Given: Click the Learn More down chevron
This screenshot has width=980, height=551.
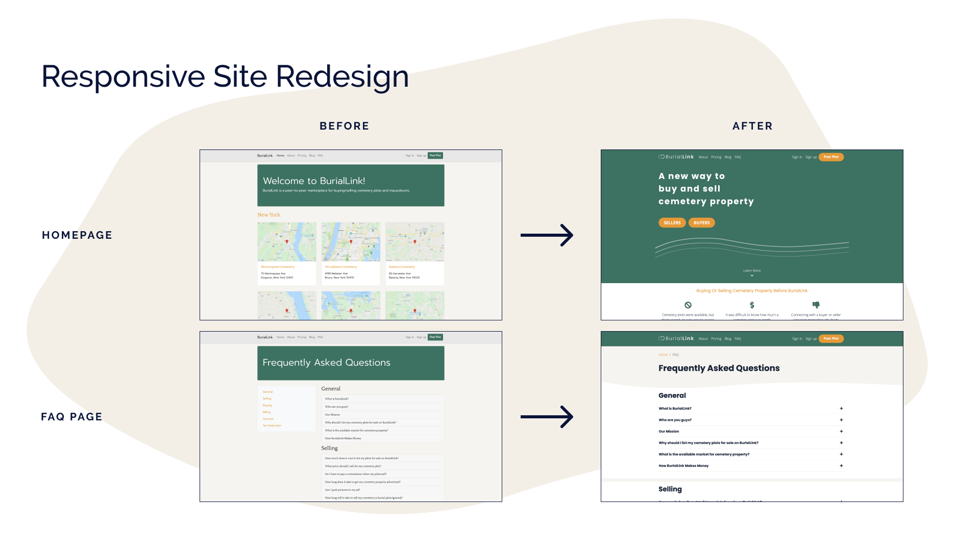Looking at the screenshot, I should [752, 275].
